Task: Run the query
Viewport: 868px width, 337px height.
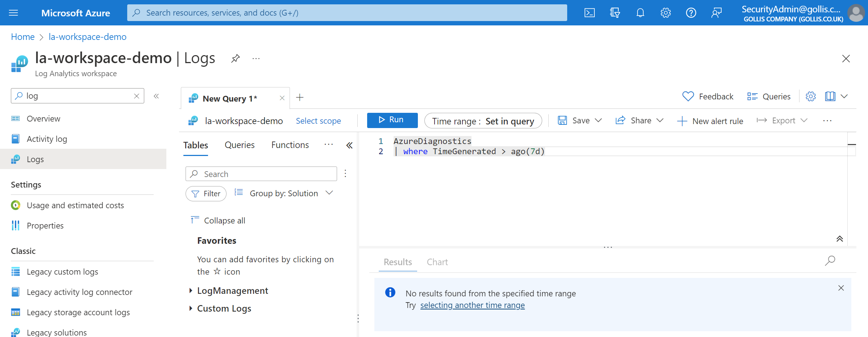Action: pos(392,120)
